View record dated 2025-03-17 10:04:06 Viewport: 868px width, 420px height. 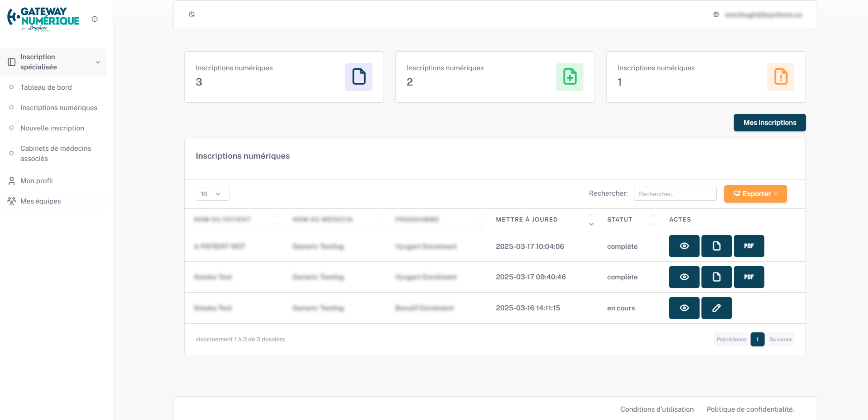[x=684, y=246]
